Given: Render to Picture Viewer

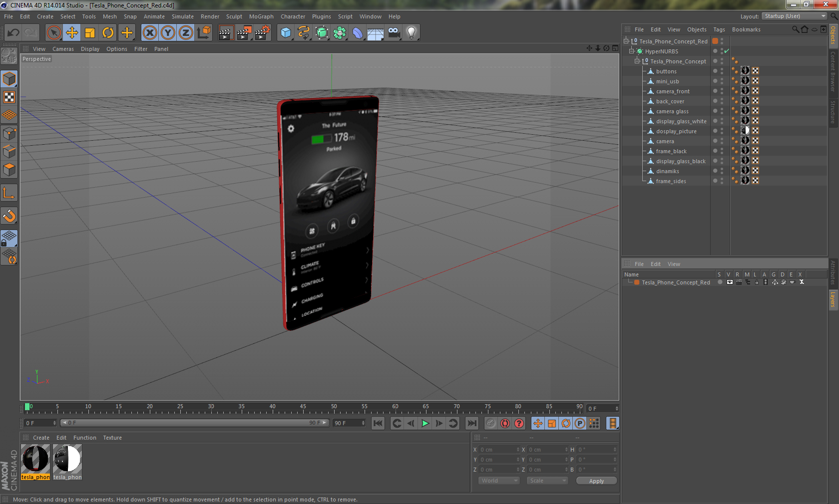Looking at the screenshot, I should coord(244,33).
